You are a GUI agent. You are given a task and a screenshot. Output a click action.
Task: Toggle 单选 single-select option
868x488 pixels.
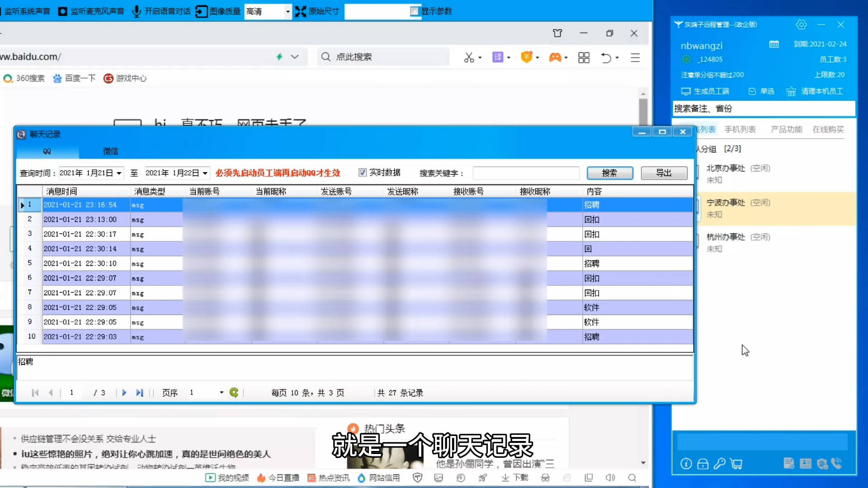(x=761, y=91)
